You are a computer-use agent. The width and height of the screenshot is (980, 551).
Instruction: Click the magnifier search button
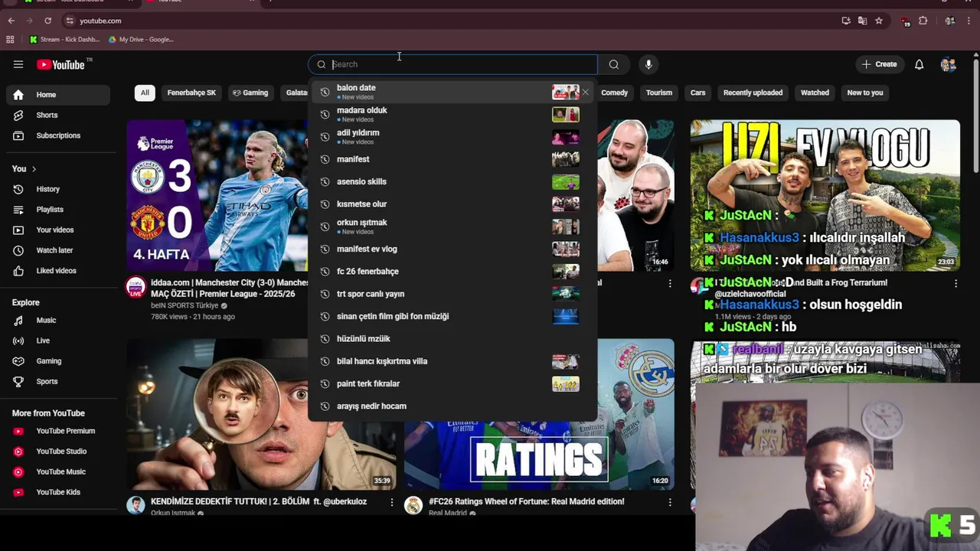[613, 64]
